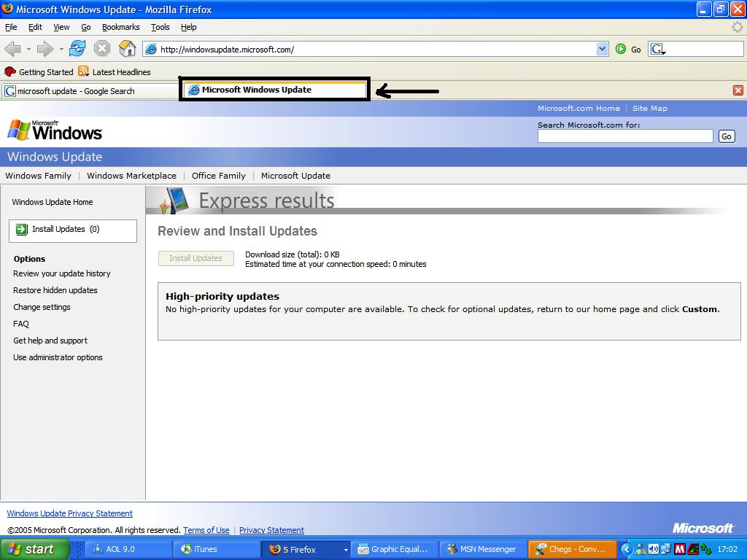Reload the page with the Refresh icon
Screen dimensions: 747x560
click(x=77, y=49)
